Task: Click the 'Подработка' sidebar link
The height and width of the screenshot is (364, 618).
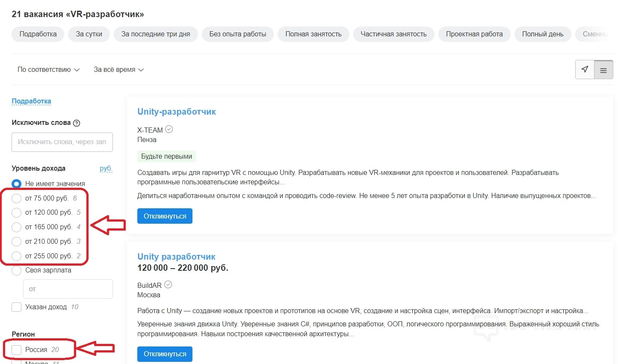Action: [31, 101]
